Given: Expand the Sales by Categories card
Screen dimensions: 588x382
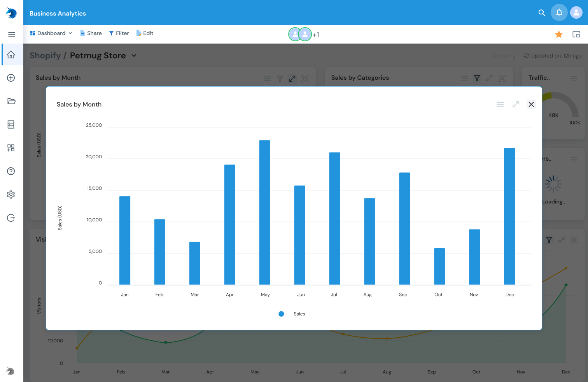Looking at the screenshot, I should [489, 78].
